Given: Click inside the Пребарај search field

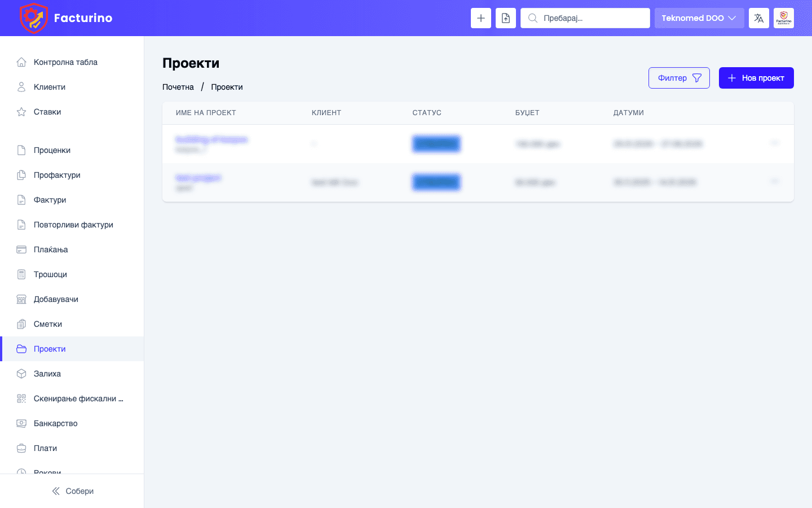Looking at the screenshot, I should click(x=585, y=17).
